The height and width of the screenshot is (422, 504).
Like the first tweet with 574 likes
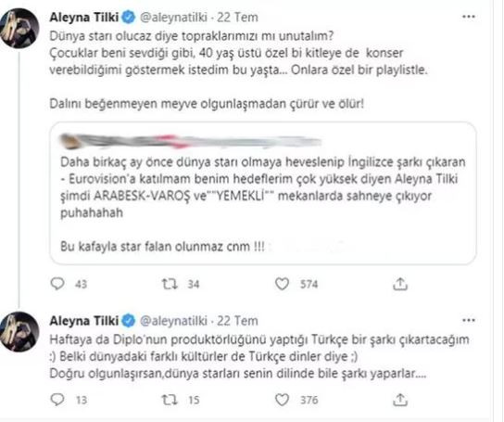coord(282,284)
